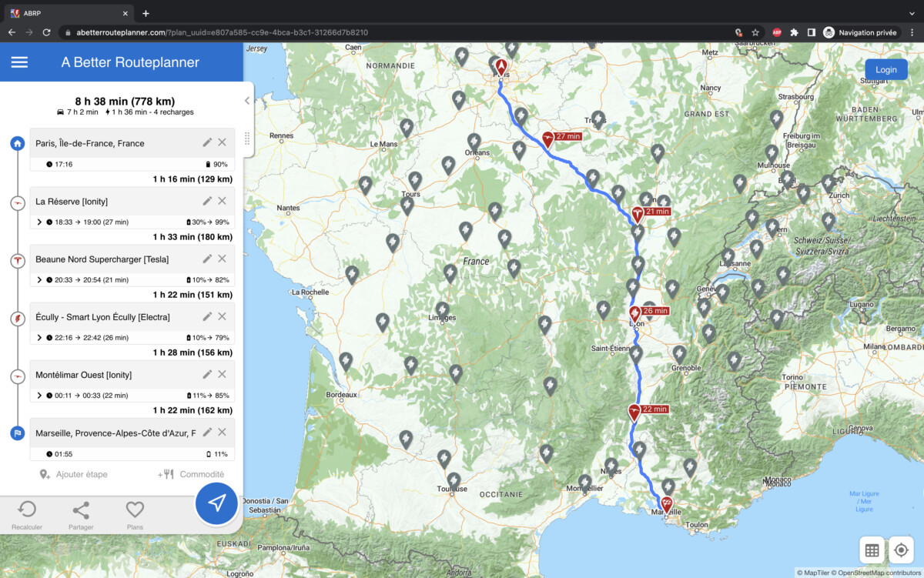Edit the Marseille destination waypoint
This screenshot has height=578, width=924.
click(x=207, y=432)
